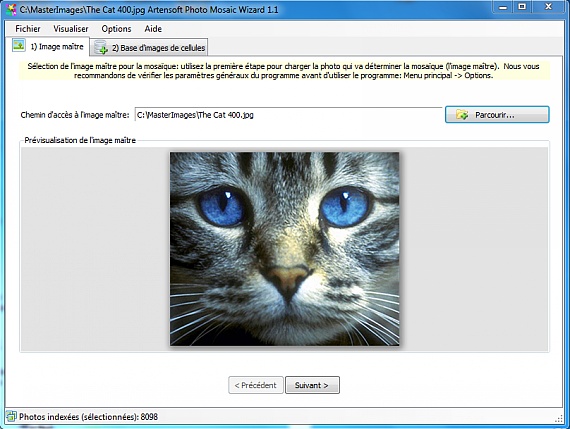Maximize the Photo Mosaic Wizard window
Viewport: 570px width, 429px height.
(522, 7)
